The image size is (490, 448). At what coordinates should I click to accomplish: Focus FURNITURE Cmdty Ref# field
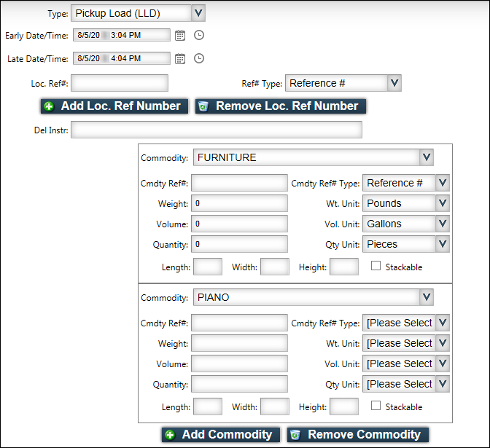pyautogui.click(x=239, y=183)
